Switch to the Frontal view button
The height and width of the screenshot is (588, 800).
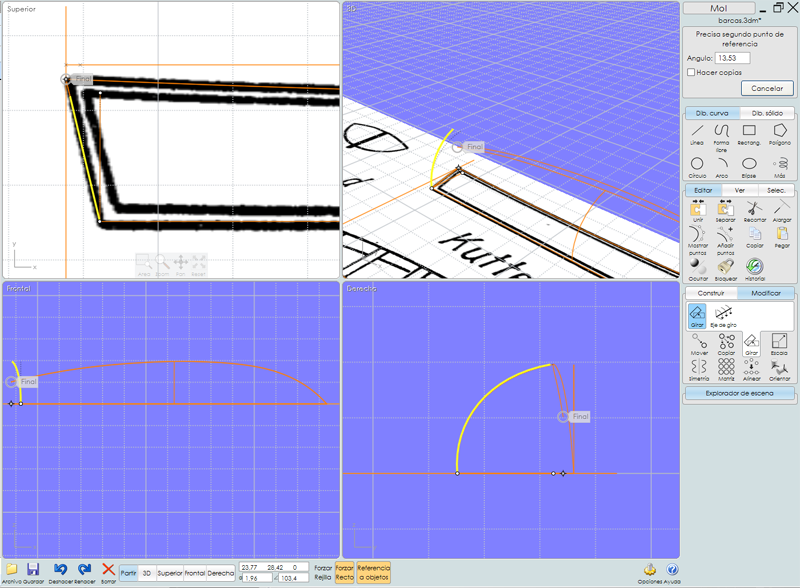click(195, 573)
